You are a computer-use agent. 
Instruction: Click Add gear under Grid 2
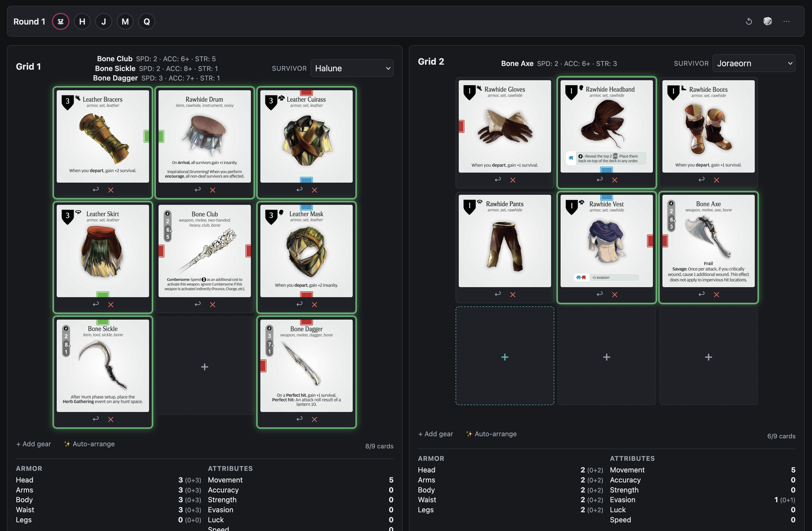pyautogui.click(x=435, y=434)
